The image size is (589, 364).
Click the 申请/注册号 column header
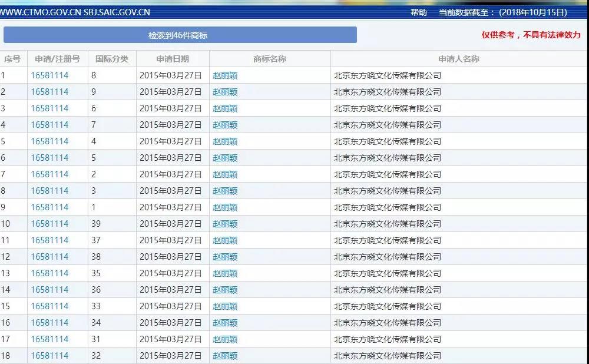click(57, 58)
